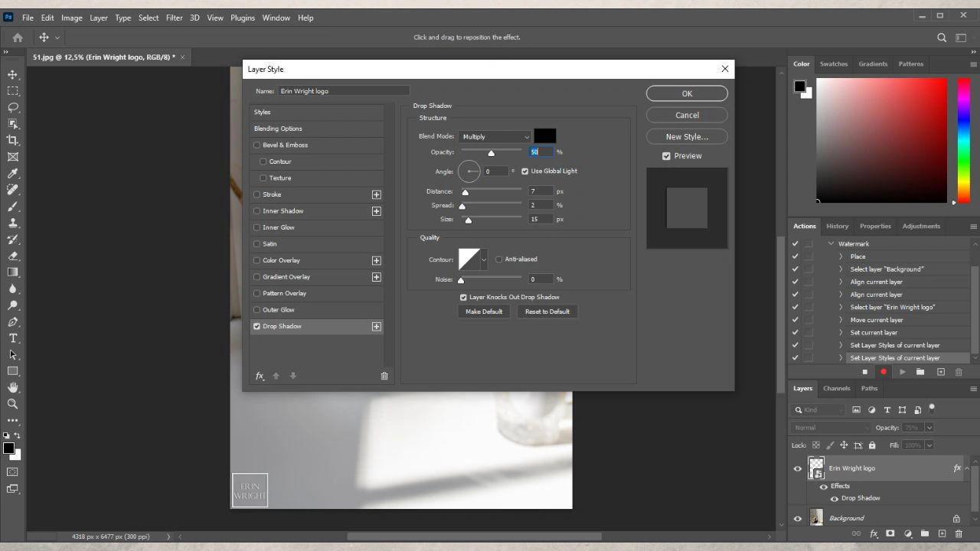
Task: Toggle the Use Global Light checkbox
Action: tap(525, 171)
